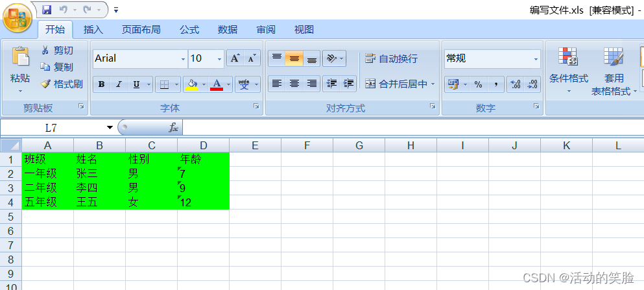Decrease decimal places
This screenshot has height=290, width=644.
click(532, 84)
